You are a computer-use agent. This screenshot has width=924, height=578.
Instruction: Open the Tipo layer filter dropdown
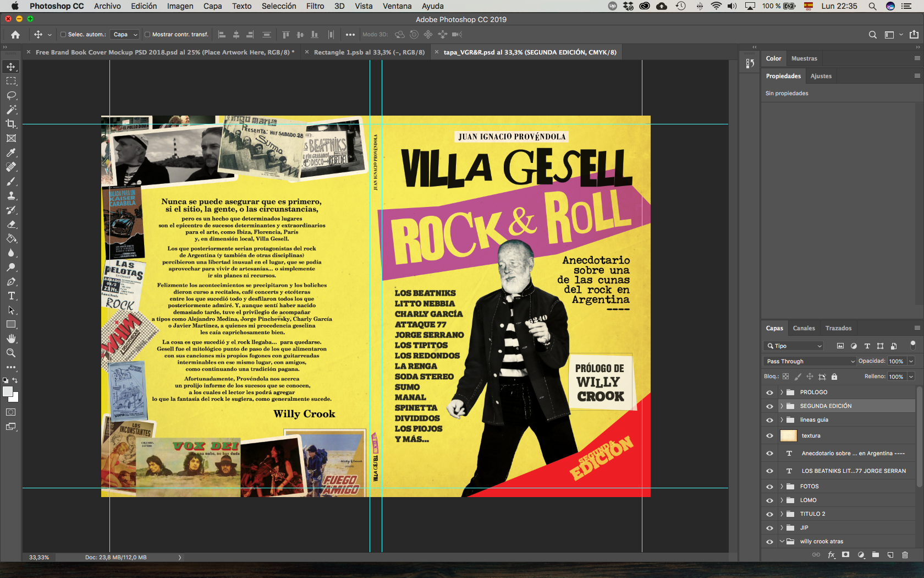(794, 346)
